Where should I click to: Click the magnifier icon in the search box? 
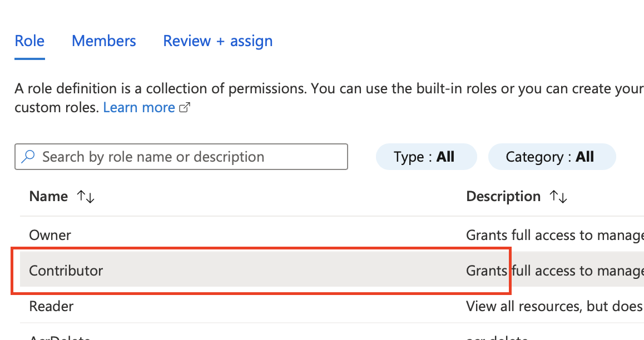pos(28,157)
